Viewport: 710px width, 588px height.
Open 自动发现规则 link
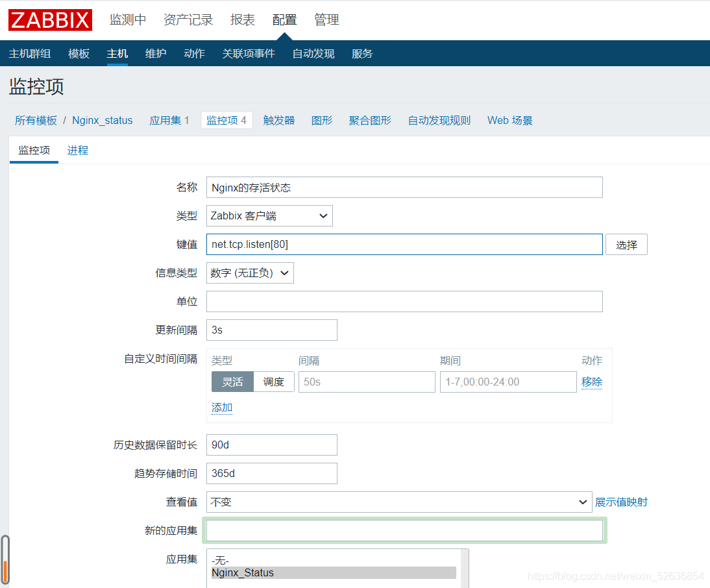coord(439,121)
